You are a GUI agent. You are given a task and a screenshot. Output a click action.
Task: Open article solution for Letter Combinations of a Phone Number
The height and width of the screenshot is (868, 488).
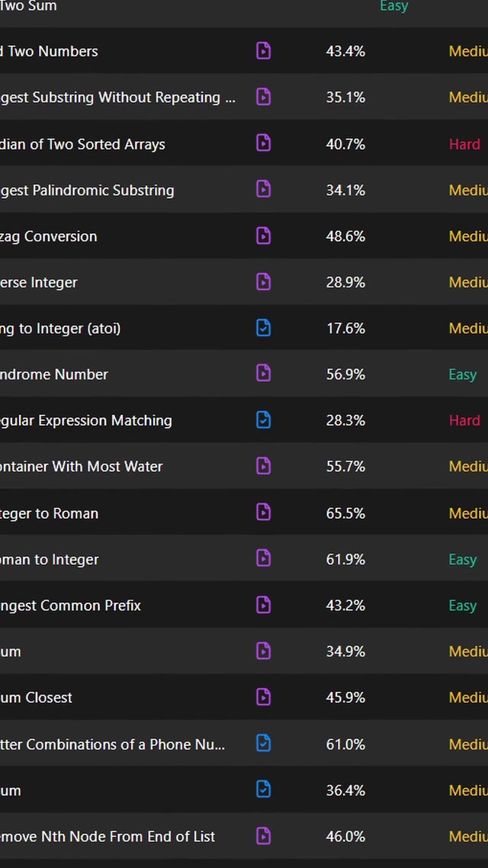pyautogui.click(x=263, y=744)
